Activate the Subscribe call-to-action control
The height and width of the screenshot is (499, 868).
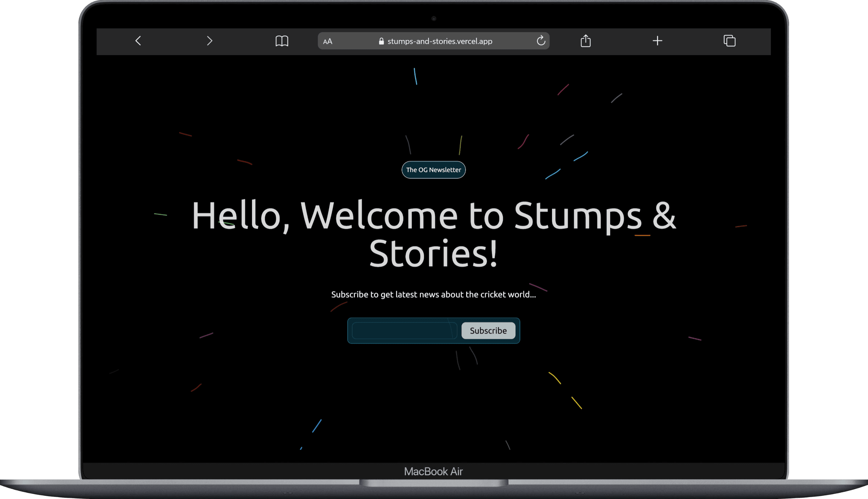point(488,330)
